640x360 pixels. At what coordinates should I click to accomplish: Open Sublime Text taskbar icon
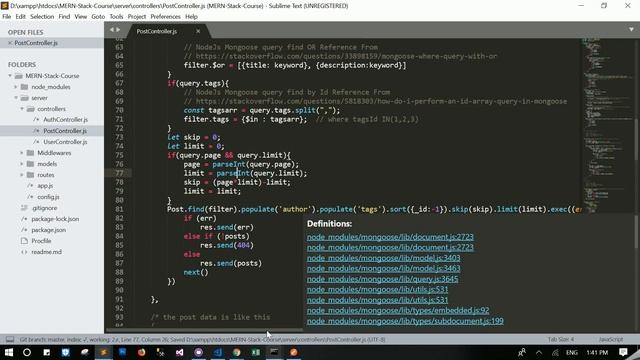point(104,352)
